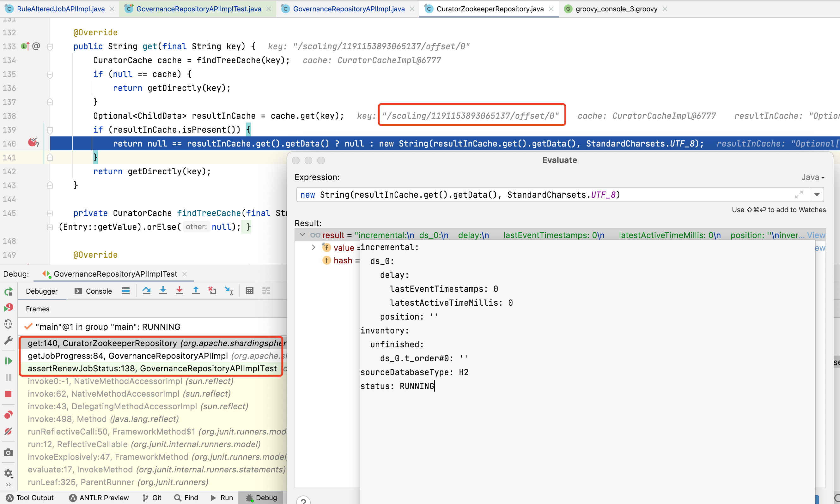Viewport: 840px width, 504px height.
Task: Click Resume Program green arrow
Action: pyautogui.click(x=9, y=361)
